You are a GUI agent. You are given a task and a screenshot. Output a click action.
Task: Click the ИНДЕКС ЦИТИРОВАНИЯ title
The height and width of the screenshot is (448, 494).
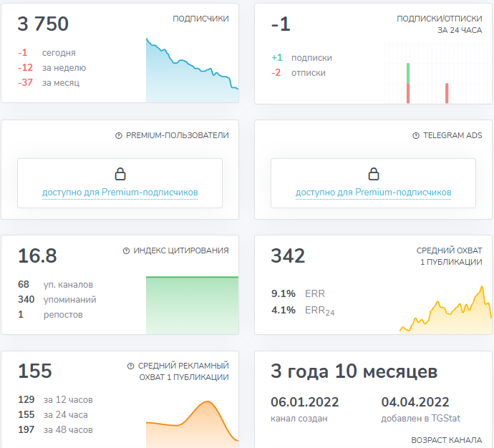181,251
